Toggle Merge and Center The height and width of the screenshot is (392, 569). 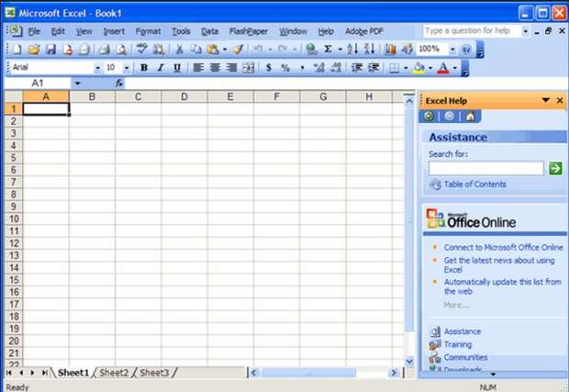(249, 68)
